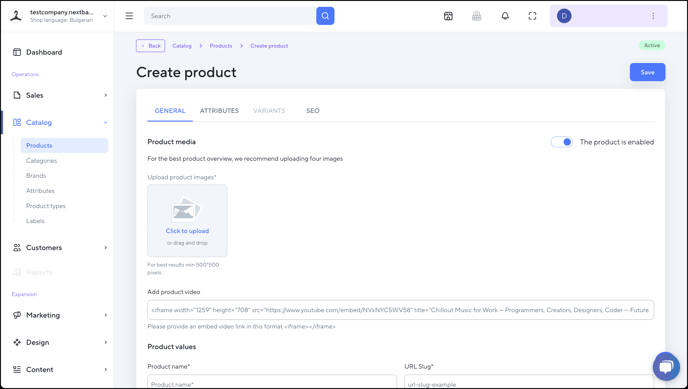Click the Search input field
This screenshot has width=688, height=389.
click(230, 16)
